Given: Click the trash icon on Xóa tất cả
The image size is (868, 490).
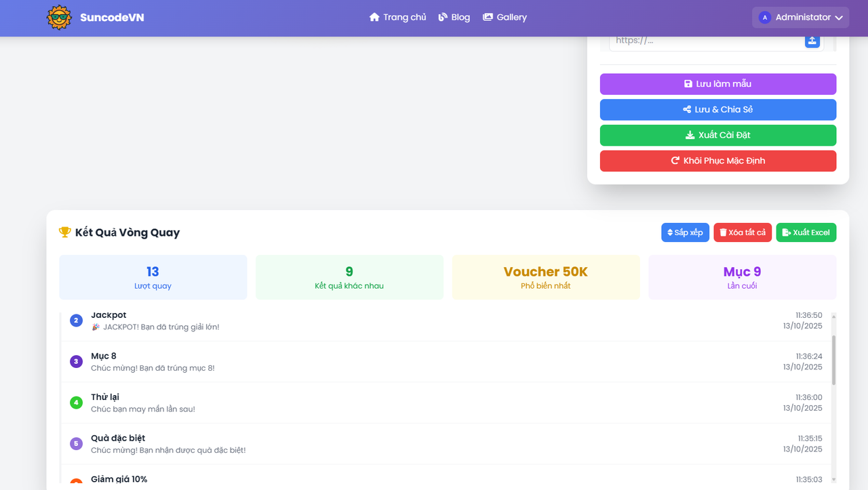Looking at the screenshot, I should [x=723, y=232].
